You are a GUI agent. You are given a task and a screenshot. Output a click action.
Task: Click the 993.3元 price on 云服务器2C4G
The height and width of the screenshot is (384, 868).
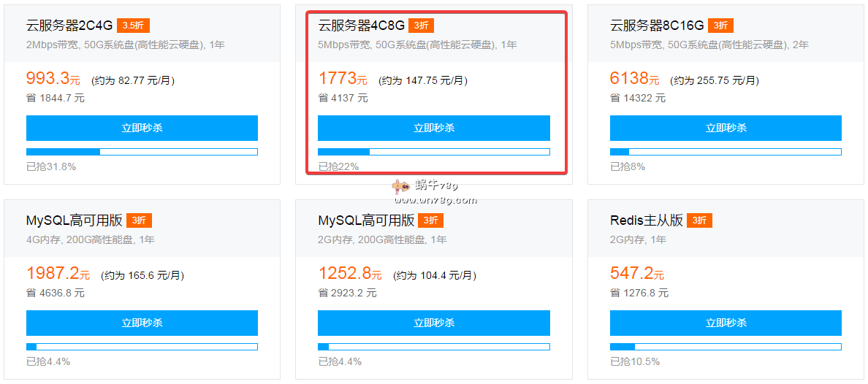point(53,79)
